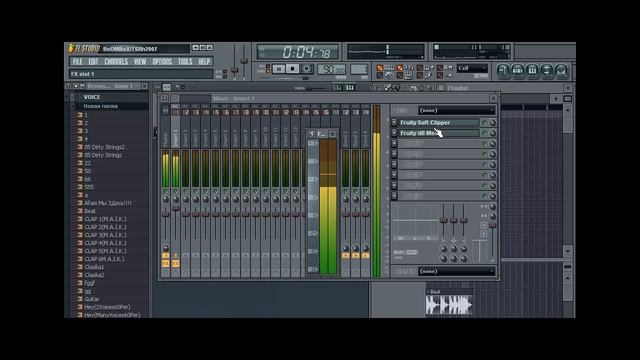
Task: Click Fruity dB Meter mix level knob
Action: click(x=493, y=133)
